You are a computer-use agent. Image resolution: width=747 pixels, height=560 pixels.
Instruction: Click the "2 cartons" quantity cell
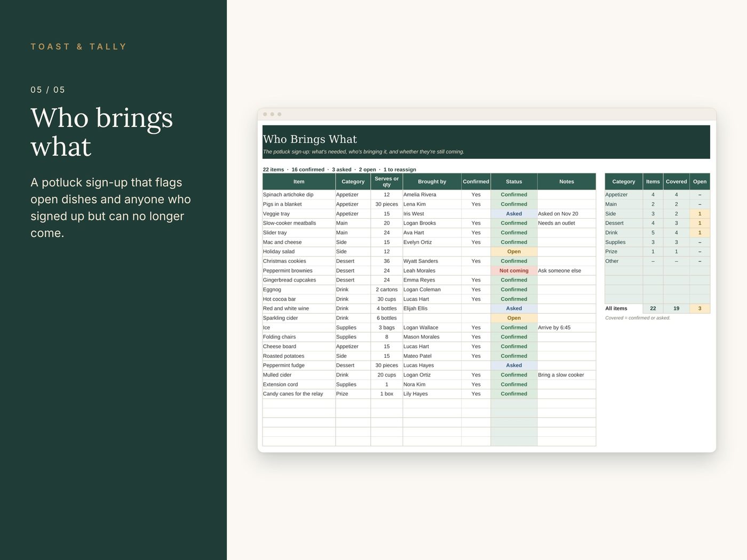[387, 290]
